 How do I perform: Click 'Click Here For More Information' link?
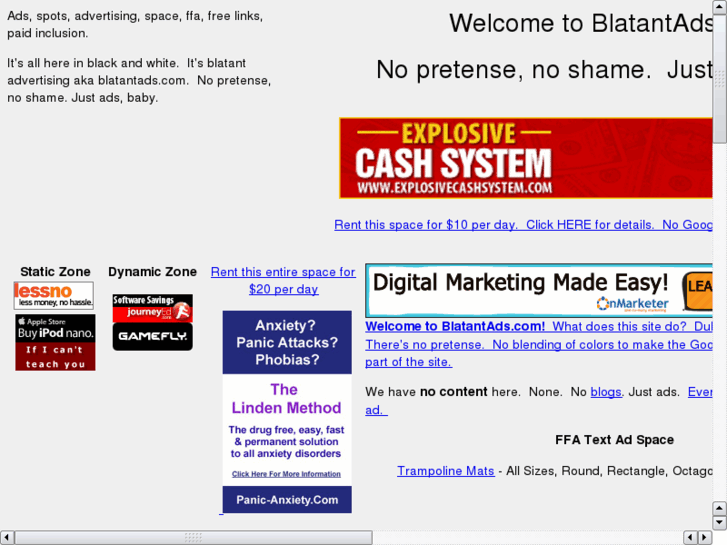286,474
